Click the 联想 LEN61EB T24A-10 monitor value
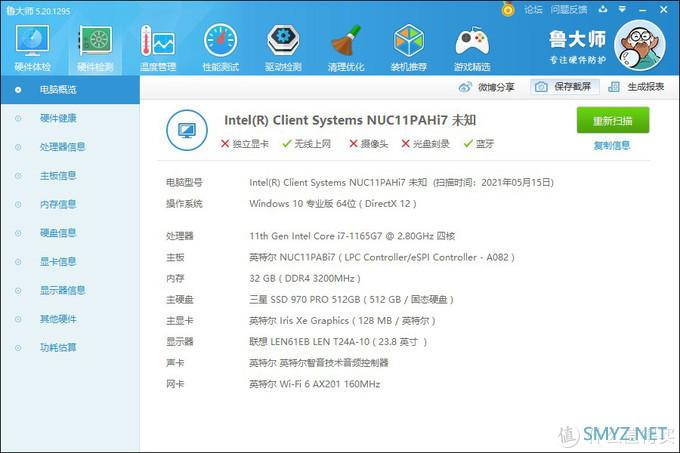Screen dimensions: 680x453 (x=338, y=342)
